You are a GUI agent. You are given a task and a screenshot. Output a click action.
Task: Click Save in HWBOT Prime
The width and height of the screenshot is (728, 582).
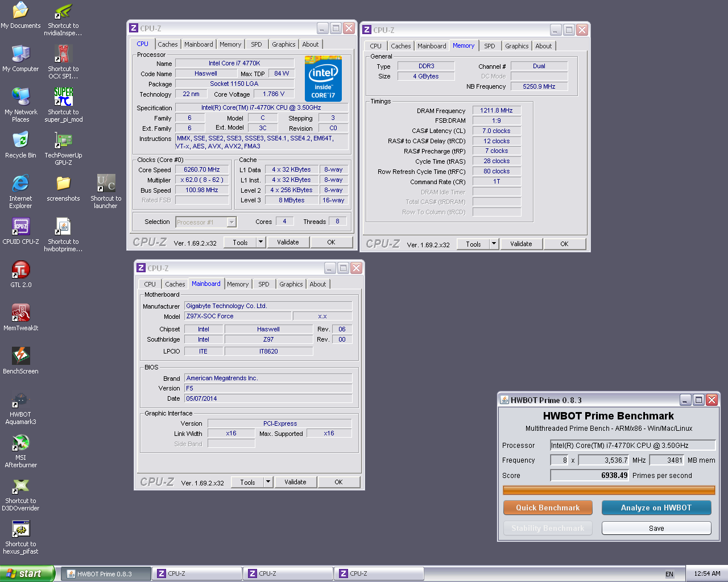point(656,528)
